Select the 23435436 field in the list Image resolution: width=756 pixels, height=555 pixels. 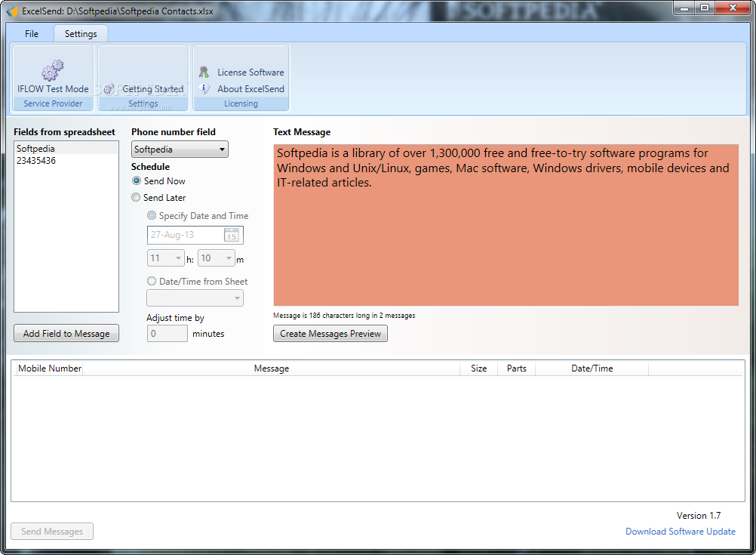point(66,161)
